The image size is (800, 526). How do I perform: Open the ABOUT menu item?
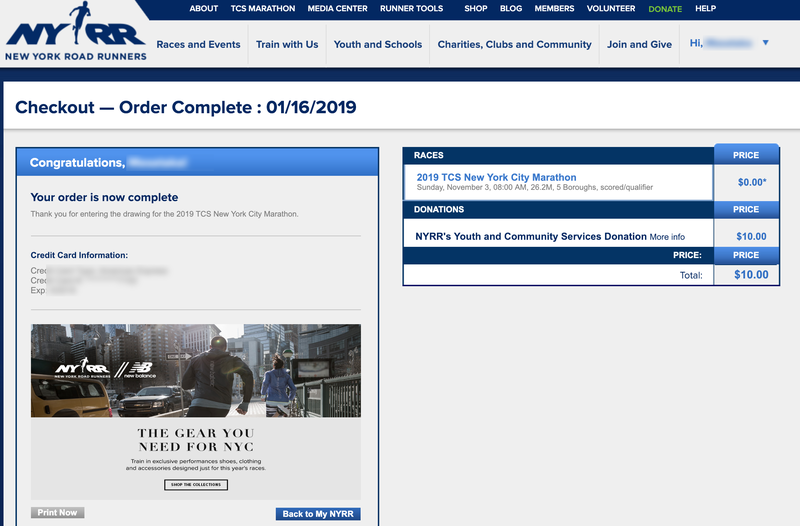(x=204, y=9)
